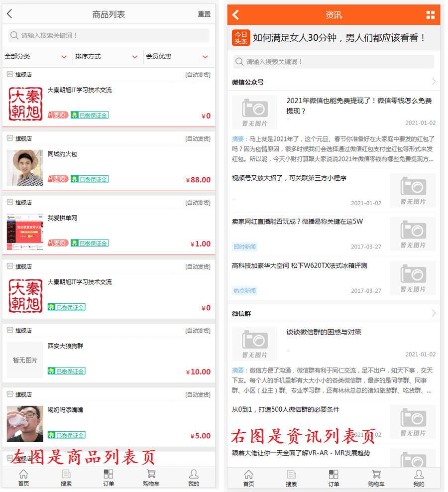
Task: Click search field on 资讯 page
Action: click(334, 62)
